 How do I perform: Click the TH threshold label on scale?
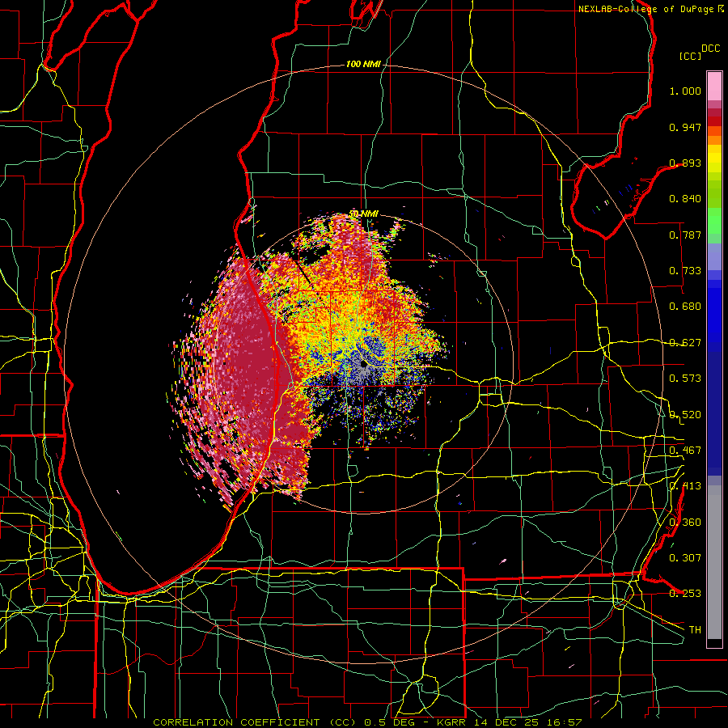[x=695, y=630]
